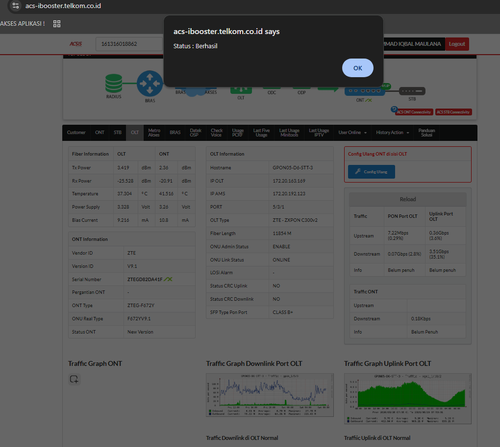Image resolution: width=500 pixels, height=447 pixels.
Task: Open the Metro Akses tab
Action: point(154,133)
